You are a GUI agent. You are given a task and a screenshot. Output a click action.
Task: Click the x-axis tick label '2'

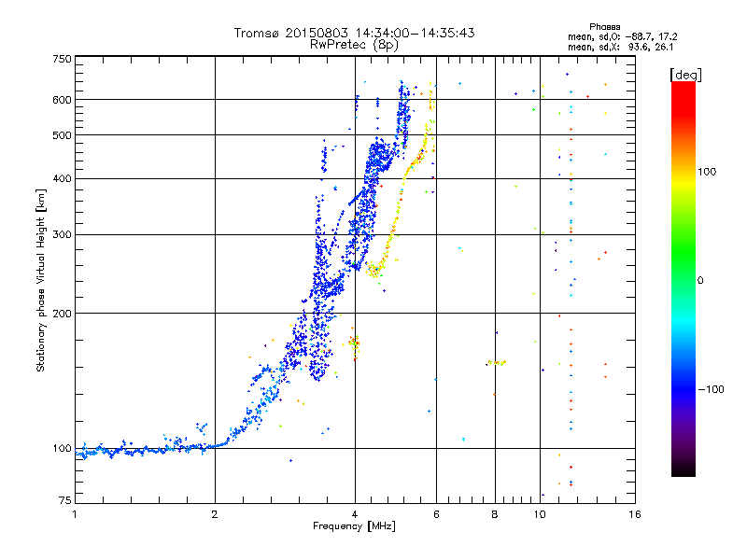pyautogui.click(x=215, y=514)
